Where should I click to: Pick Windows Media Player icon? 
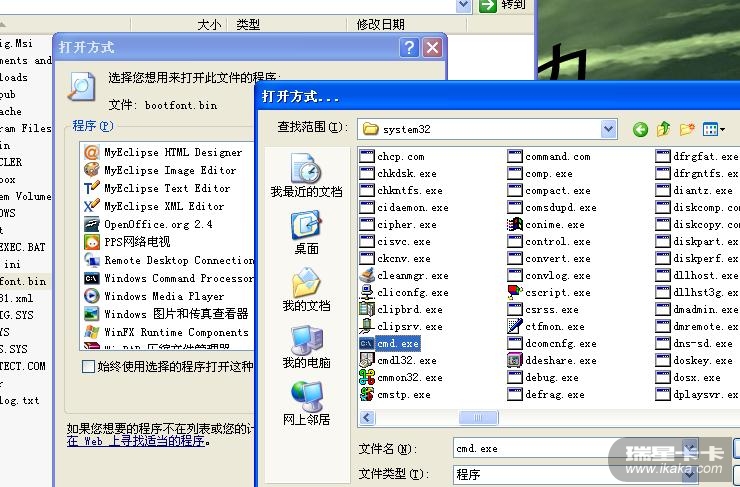(x=92, y=296)
